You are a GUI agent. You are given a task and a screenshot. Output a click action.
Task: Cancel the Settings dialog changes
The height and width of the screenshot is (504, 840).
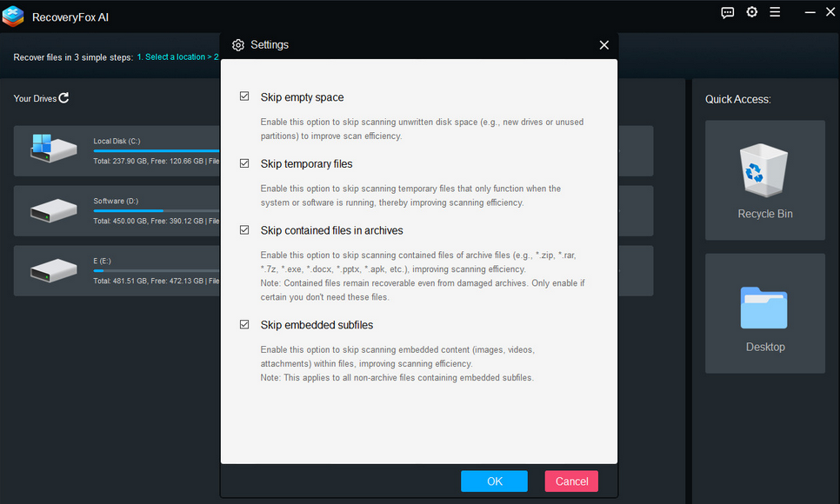coord(571,481)
